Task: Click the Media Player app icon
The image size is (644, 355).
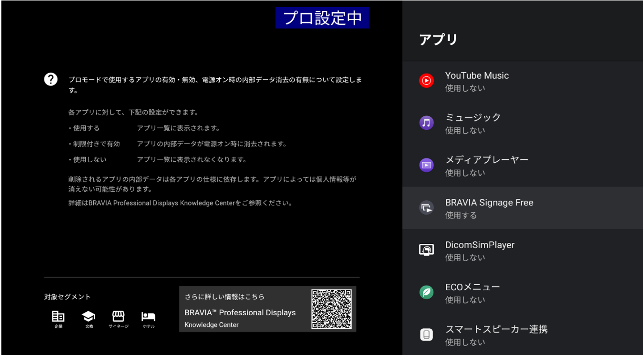Action: [426, 165]
